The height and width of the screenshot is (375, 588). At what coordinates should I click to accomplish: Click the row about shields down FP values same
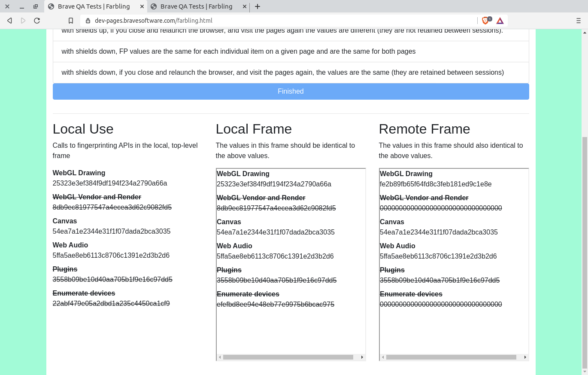click(x=291, y=52)
